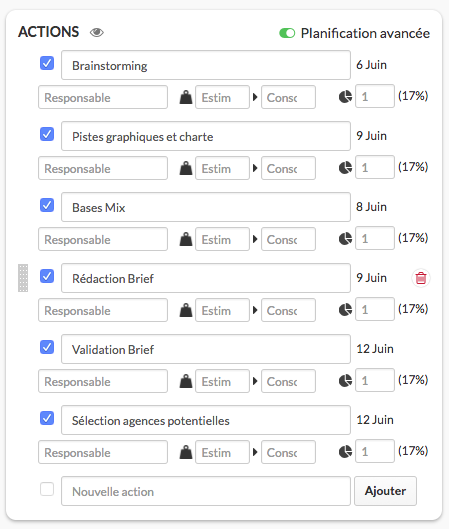
Task: Click the eye icon next to ACTIONS
Action: [96, 32]
